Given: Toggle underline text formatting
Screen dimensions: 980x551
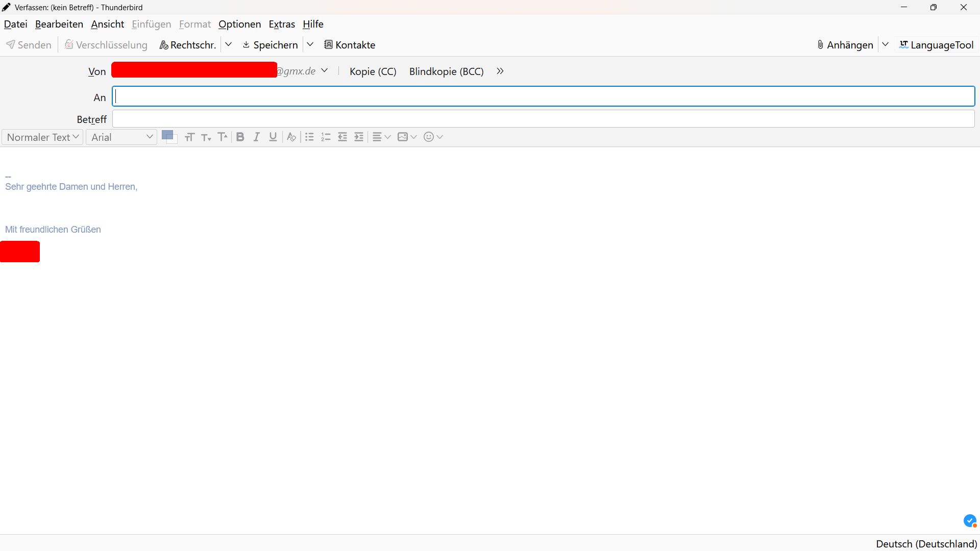Looking at the screenshot, I should 273,137.
